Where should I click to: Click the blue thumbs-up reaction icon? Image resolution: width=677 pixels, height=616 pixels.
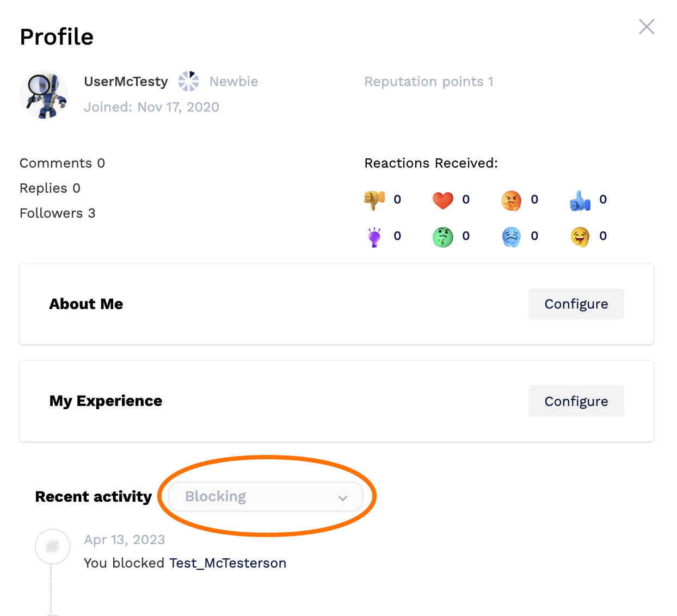[x=580, y=200]
